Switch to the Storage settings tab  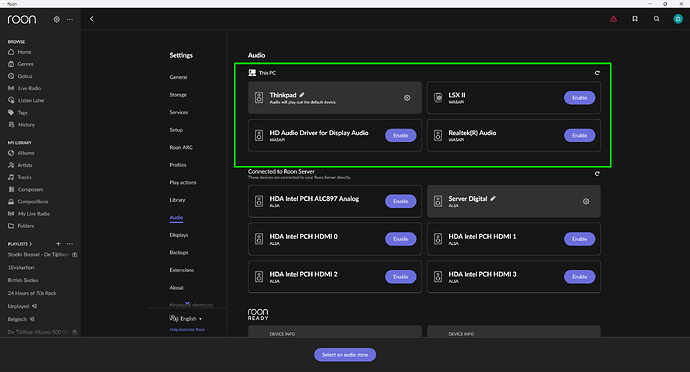coord(178,95)
